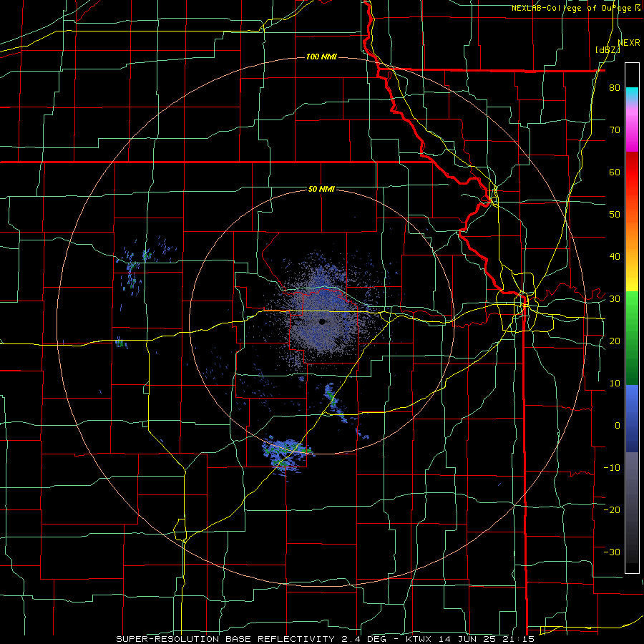
Task: Click the gray-black segment of the color bar
Action: coord(632,508)
